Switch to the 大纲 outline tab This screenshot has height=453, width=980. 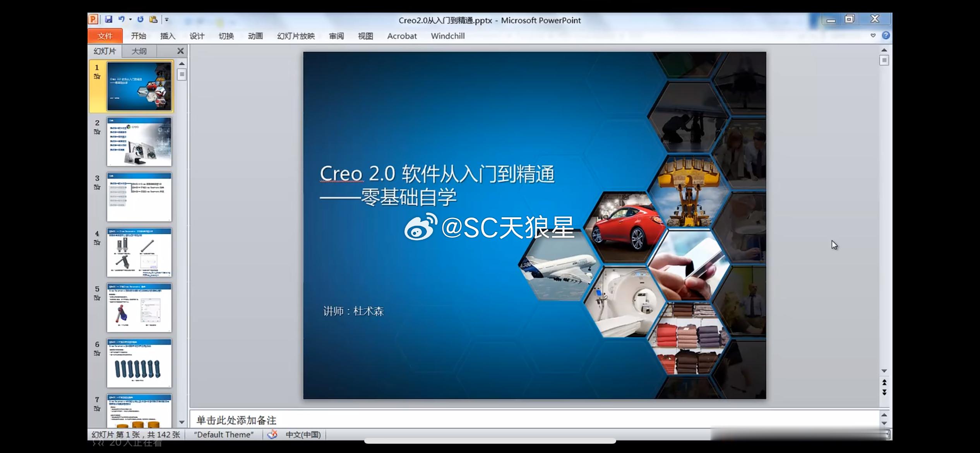[139, 51]
